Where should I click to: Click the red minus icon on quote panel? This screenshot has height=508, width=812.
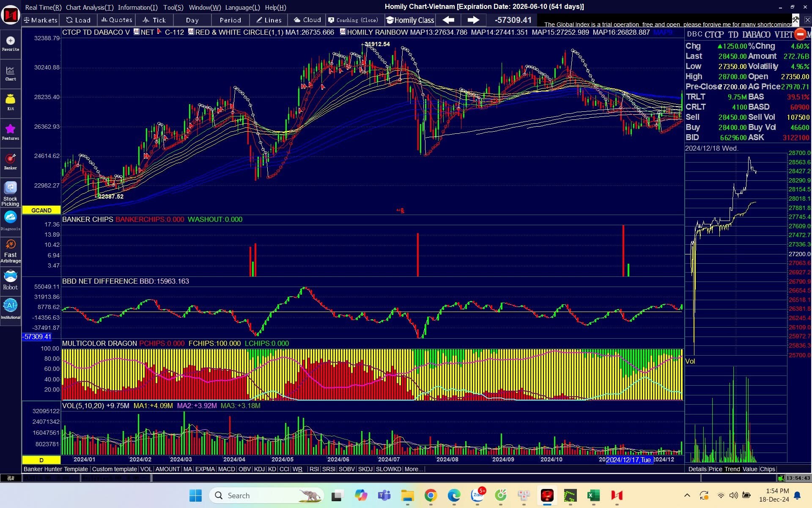click(x=800, y=34)
